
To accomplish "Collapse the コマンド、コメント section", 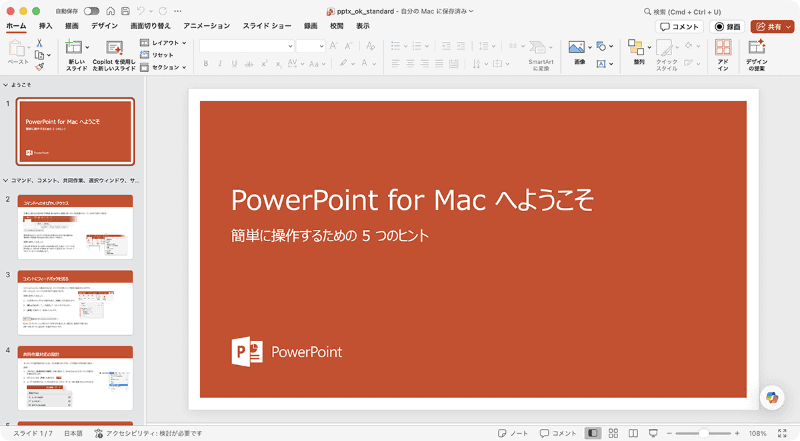I will pos(6,181).
